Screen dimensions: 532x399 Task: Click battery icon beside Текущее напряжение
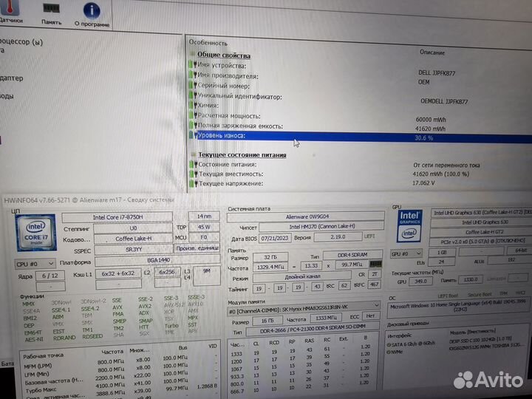pos(193,183)
